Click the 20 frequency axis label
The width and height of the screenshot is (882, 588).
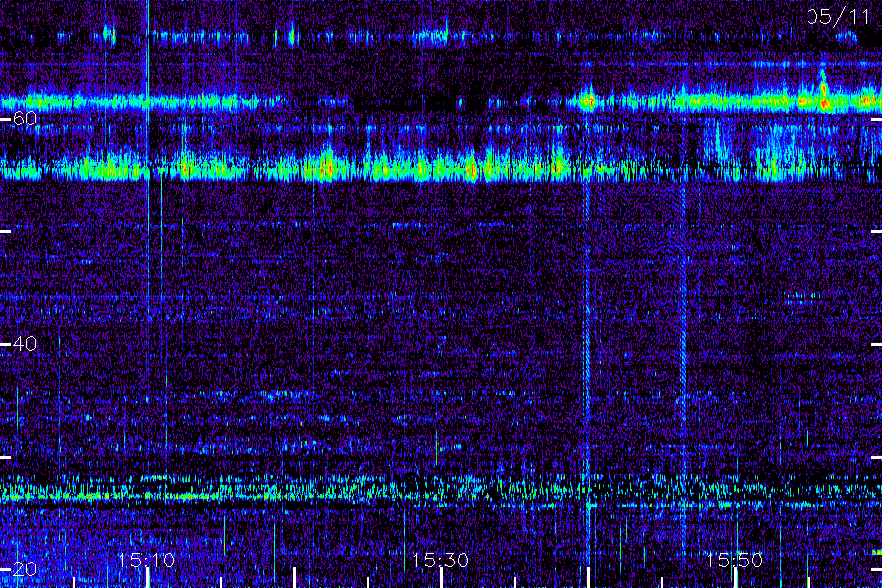point(24,568)
